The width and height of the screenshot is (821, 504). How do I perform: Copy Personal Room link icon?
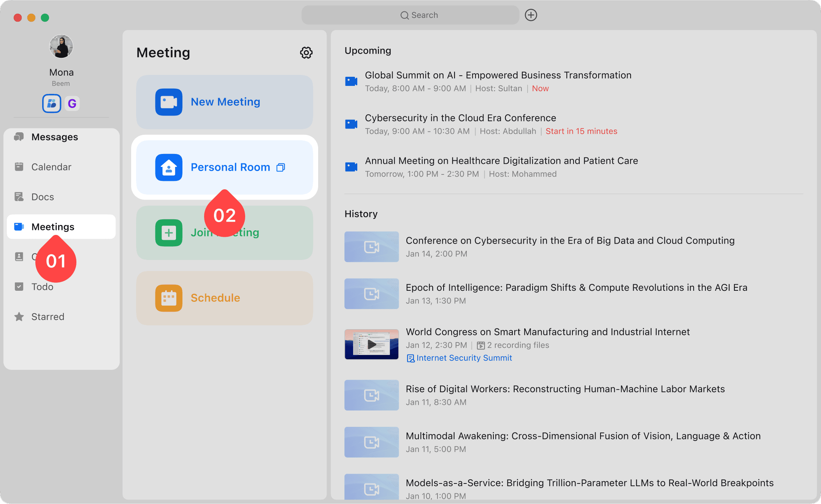pyautogui.click(x=281, y=168)
